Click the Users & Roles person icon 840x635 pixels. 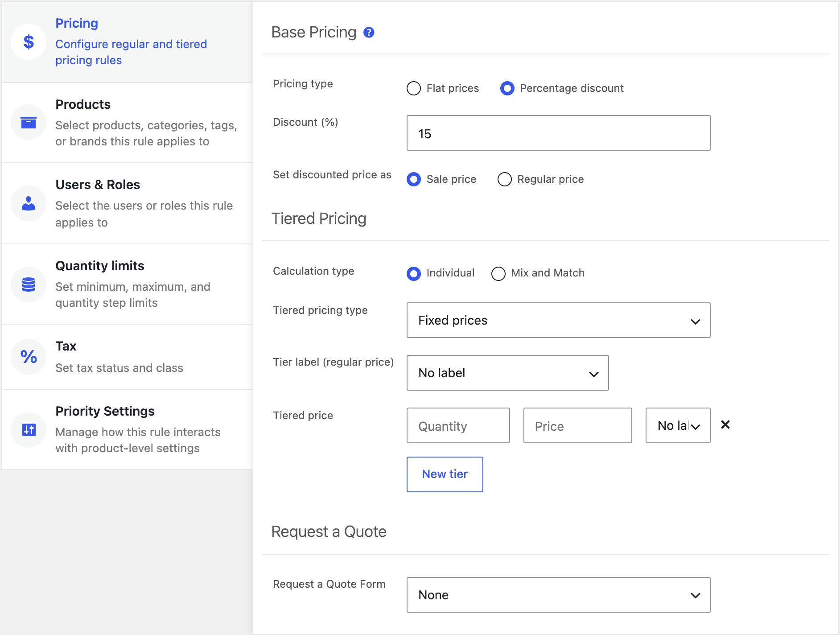29,203
